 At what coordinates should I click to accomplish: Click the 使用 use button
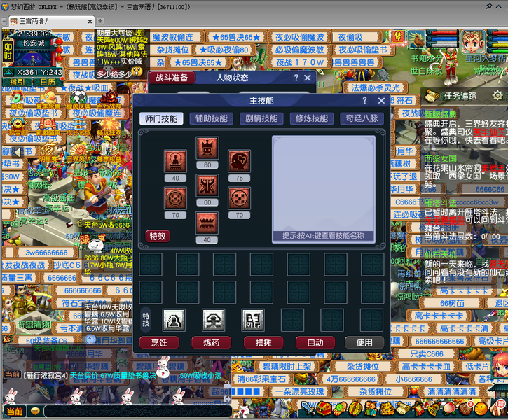click(364, 343)
